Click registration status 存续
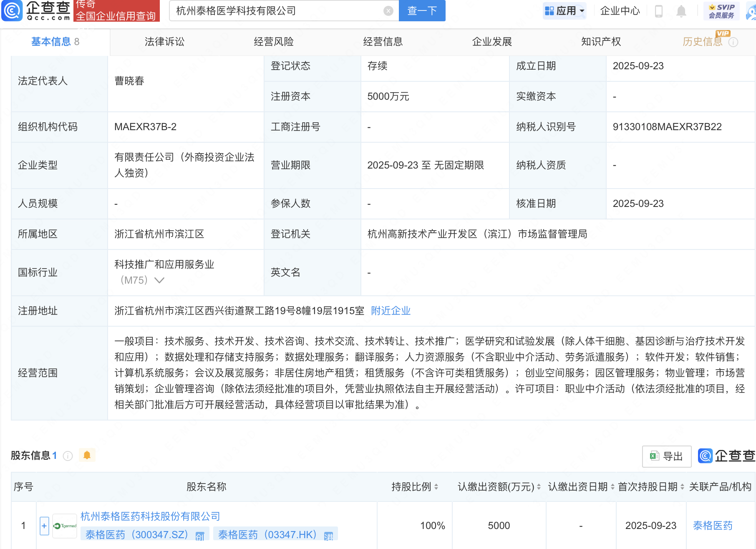 (x=377, y=66)
